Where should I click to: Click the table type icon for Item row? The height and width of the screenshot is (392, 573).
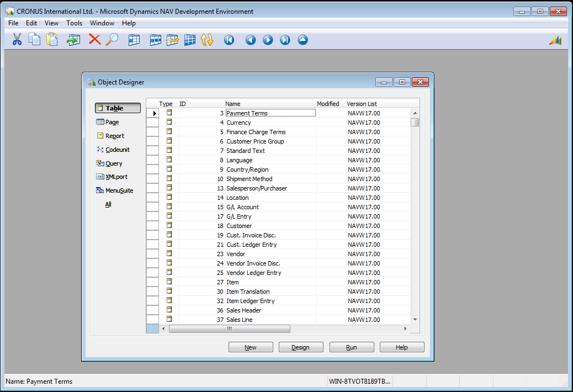[169, 282]
